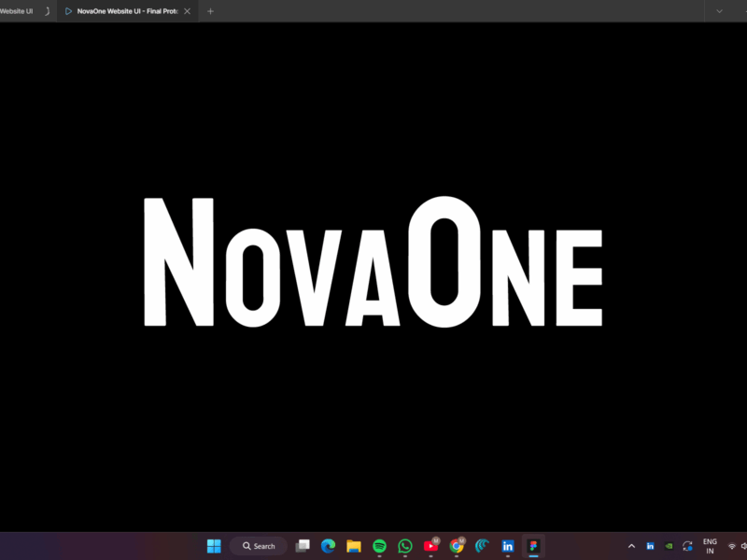Launch Microsoft Edge from the taskbar
747x560 pixels.
pyautogui.click(x=328, y=546)
